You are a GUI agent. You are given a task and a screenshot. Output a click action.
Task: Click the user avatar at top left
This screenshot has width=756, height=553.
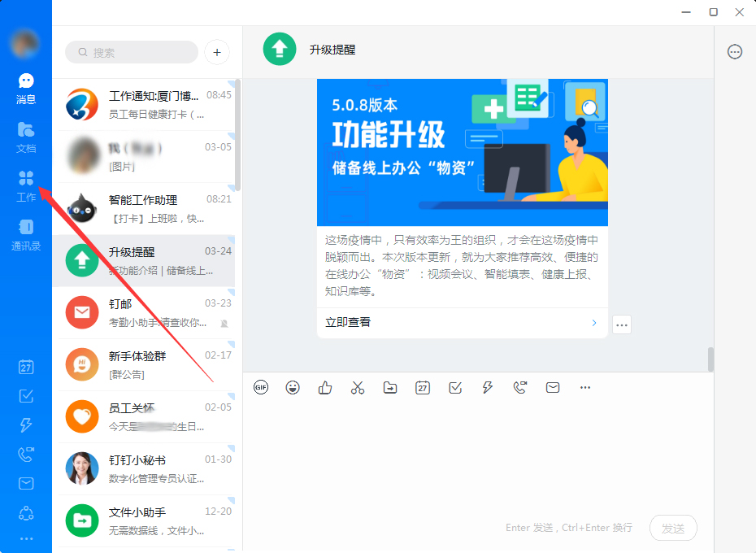click(25, 42)
